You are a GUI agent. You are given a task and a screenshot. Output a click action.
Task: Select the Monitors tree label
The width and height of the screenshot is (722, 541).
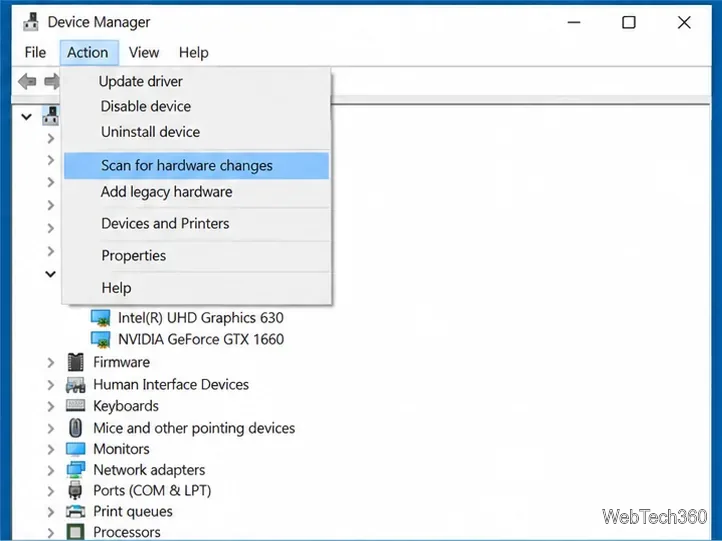tap(121, 449)
